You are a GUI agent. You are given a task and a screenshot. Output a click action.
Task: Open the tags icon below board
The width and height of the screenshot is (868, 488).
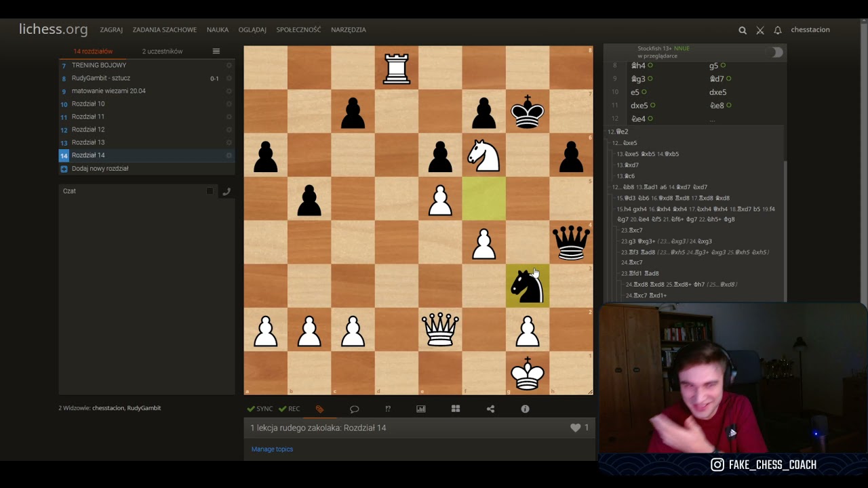click(x=320, y=409)
